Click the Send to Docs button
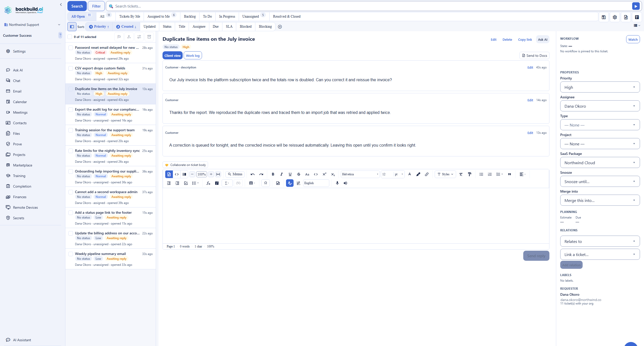 [x=534, y=56]
